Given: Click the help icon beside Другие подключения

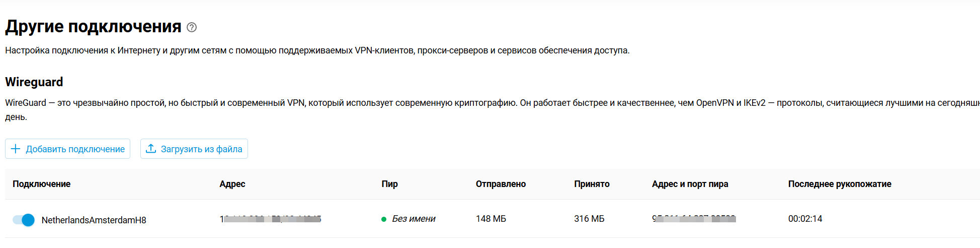Looking at the screenshot, I should pos(192,27).
